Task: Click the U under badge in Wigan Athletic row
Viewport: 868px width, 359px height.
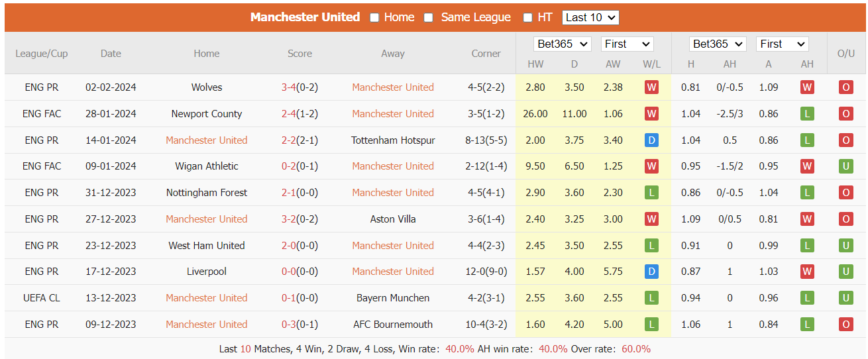Action: 845,166
